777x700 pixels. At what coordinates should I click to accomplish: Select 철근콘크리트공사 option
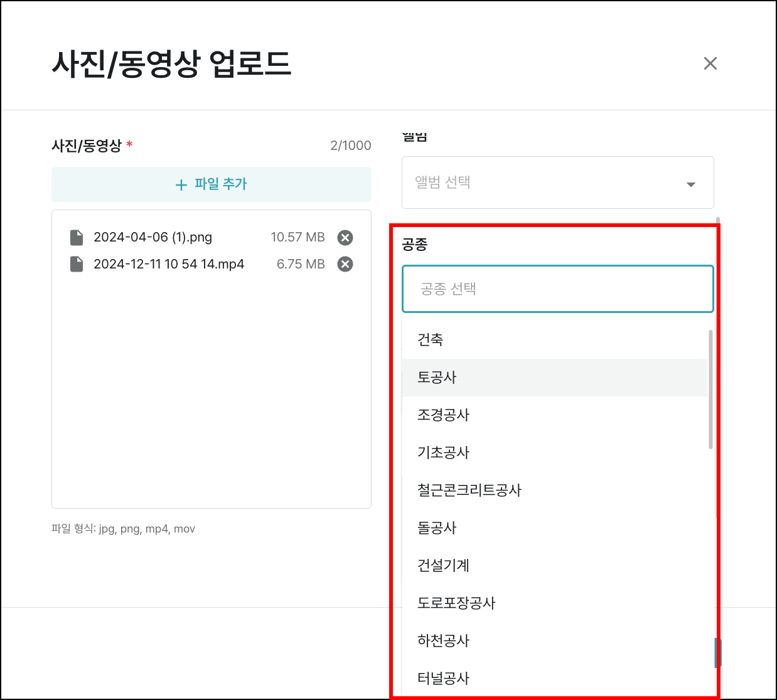tap(469, 490)
